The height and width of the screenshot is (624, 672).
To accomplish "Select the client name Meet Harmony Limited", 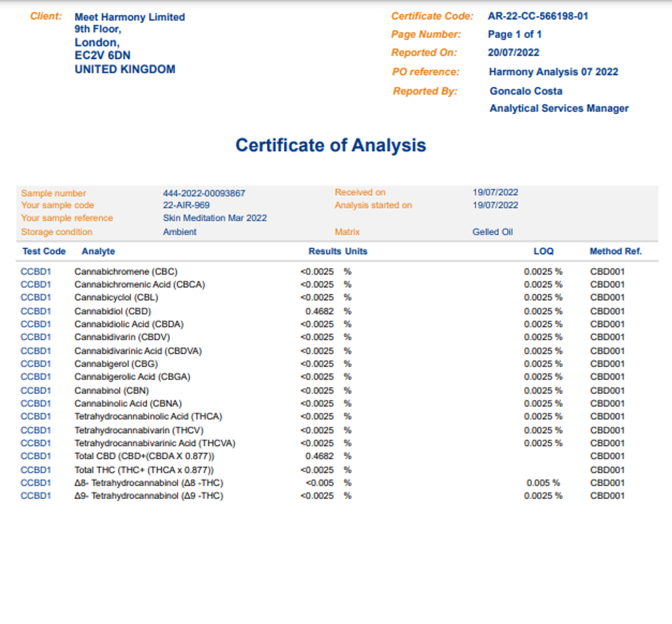I will (x=129, y=17).
